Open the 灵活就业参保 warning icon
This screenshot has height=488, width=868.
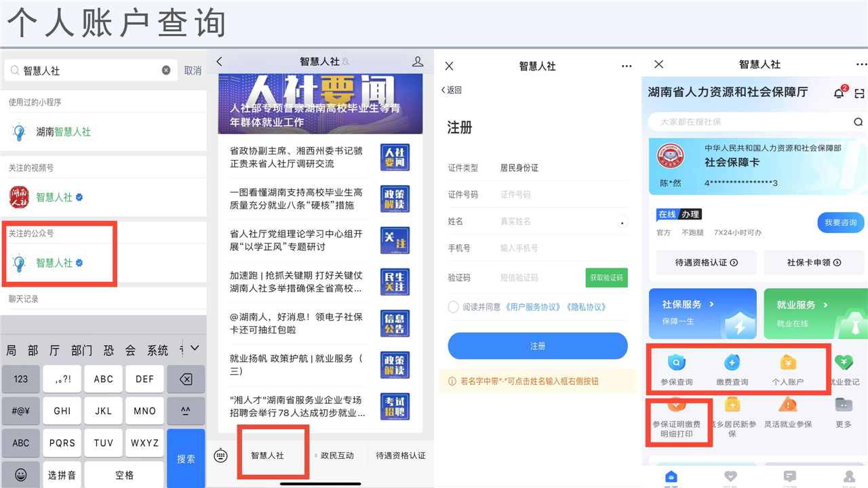[x=787, y=405]
